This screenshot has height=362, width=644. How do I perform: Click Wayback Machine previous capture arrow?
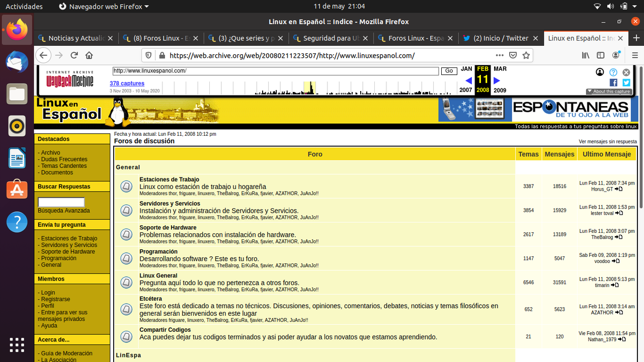pos(468,80)
